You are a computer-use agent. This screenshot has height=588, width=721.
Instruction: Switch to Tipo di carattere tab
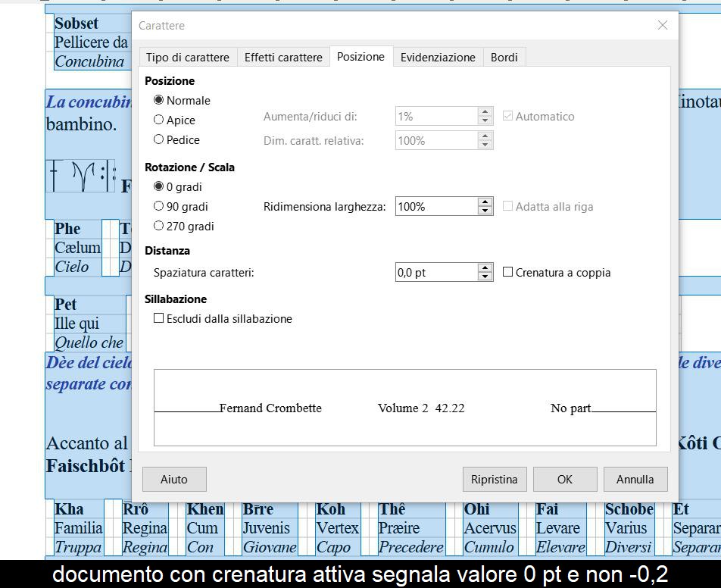(x=188, y=58)
